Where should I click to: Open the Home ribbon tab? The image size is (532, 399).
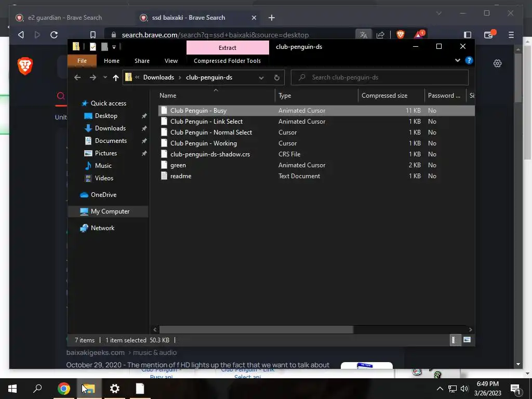[112, 61]
